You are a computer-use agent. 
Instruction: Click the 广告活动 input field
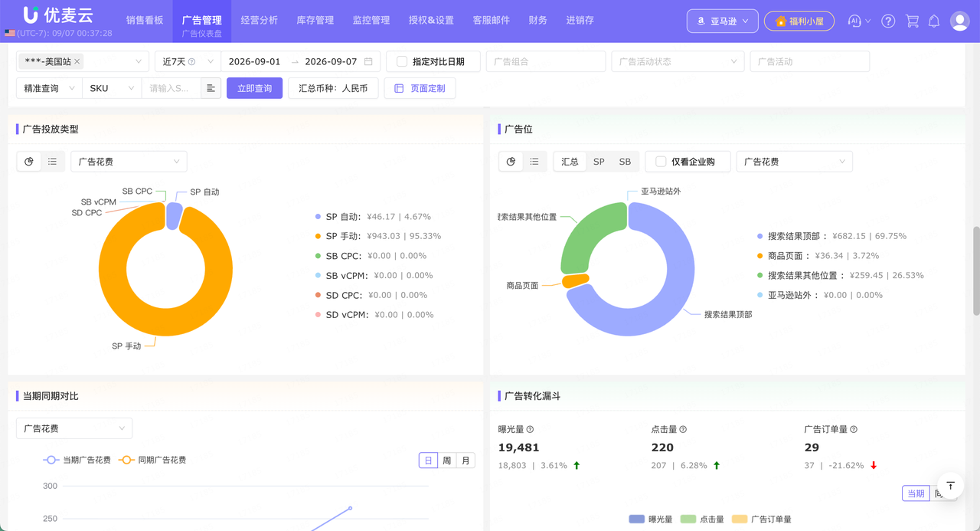pos(810,61)
